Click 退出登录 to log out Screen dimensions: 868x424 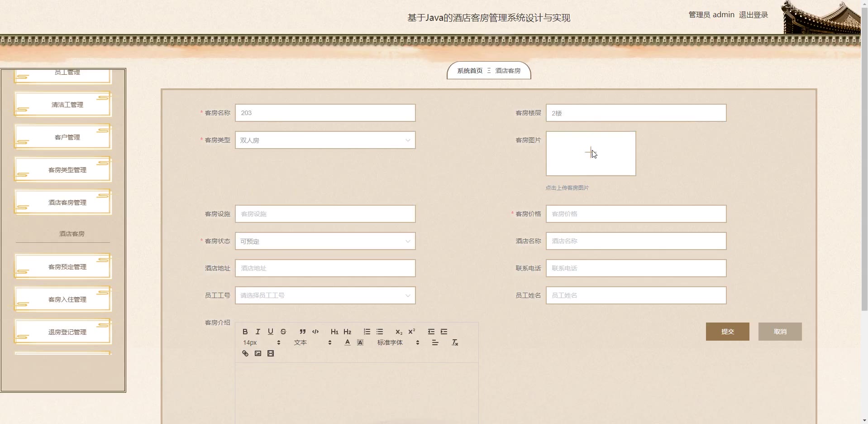[x=753, y=15]
